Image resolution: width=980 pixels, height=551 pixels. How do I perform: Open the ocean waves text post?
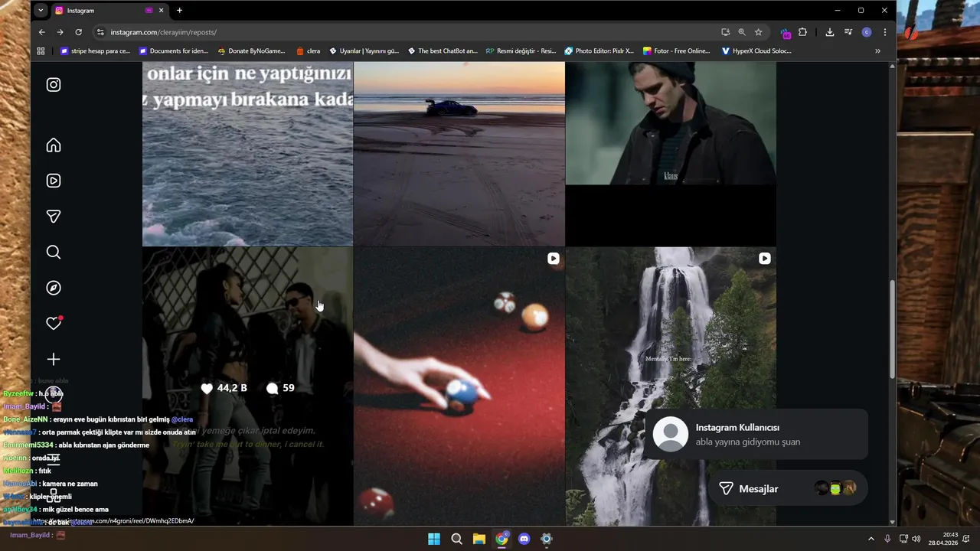pos(247,154)
